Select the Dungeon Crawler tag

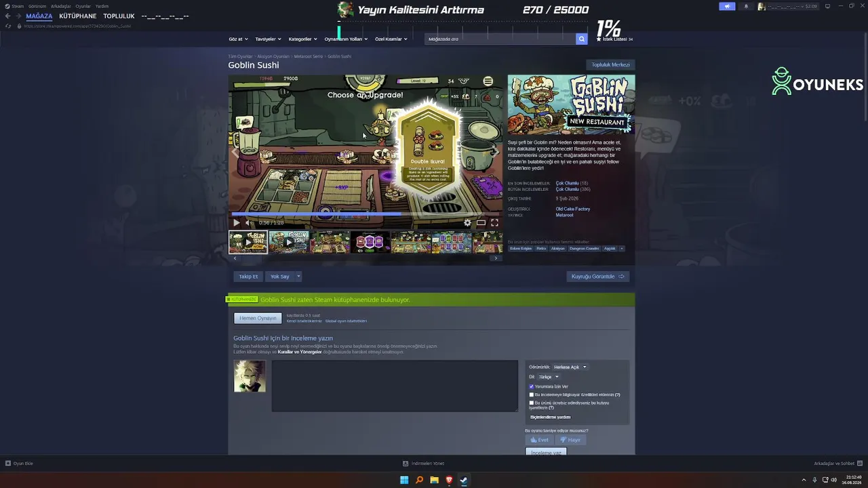coord(584,249)
